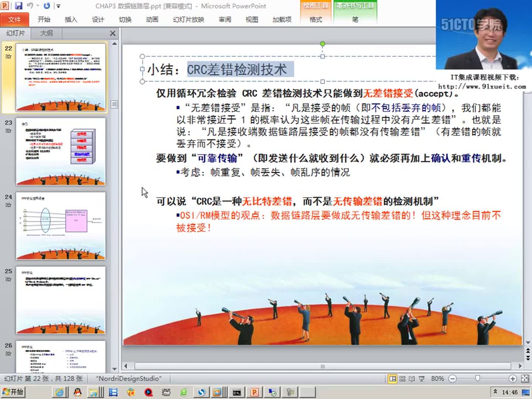
Task: Select slide 23 thumbnail
Action: pyautogui.click(x=61, y=151)
